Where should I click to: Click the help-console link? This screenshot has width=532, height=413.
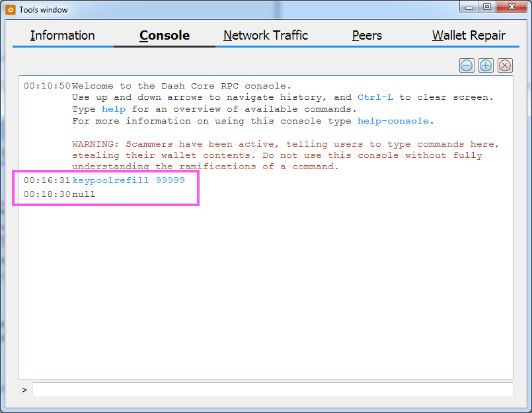tap(393, 121)
